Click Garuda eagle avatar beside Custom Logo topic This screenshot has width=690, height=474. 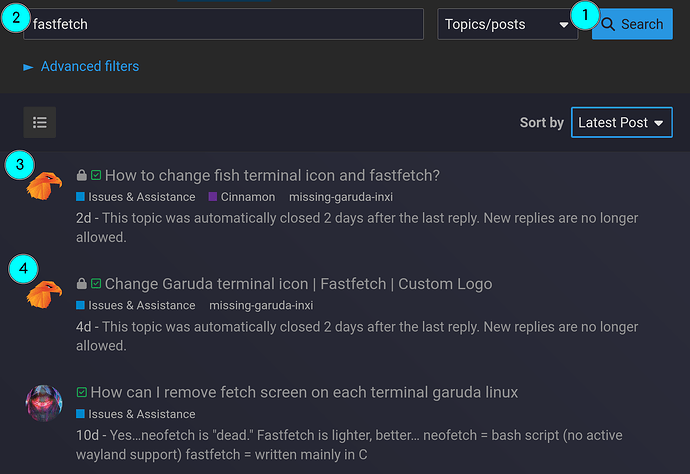click(x=44, y=294)
